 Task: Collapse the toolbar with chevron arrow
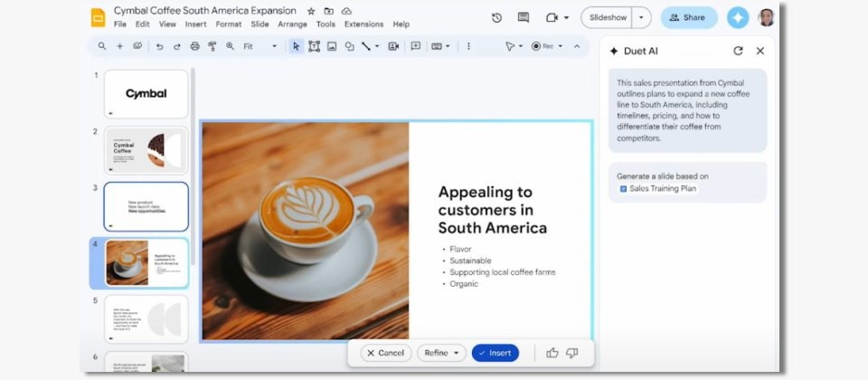(577, 46)
